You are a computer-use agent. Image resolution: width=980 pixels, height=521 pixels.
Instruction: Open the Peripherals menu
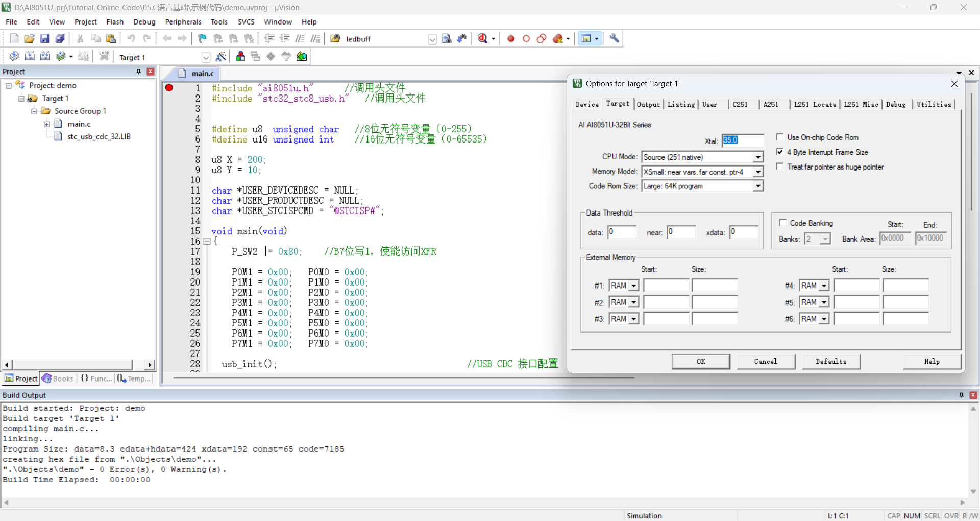coord(183,22)
